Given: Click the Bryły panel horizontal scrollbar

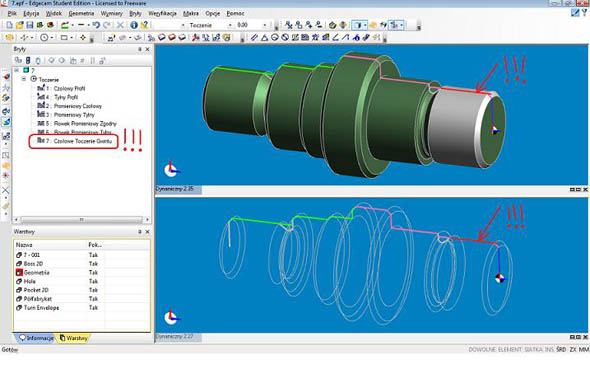Looking at the screenshot, I should [x=81, y=219].
